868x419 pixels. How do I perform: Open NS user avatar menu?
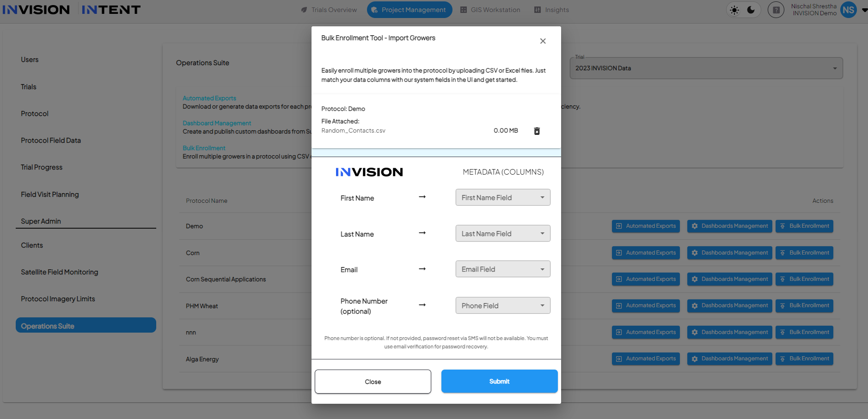coord(849,10)
